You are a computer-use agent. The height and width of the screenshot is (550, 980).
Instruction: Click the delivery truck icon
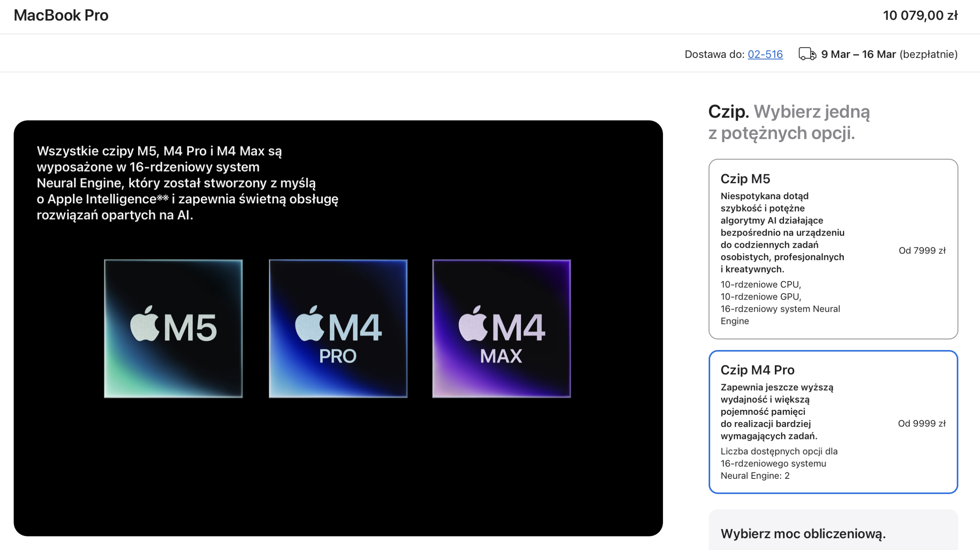point(807,54)
